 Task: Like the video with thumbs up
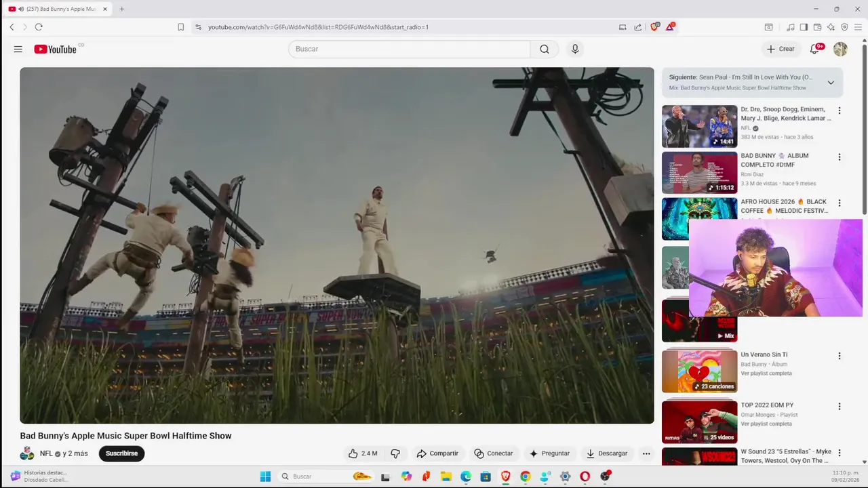[363, 453]
